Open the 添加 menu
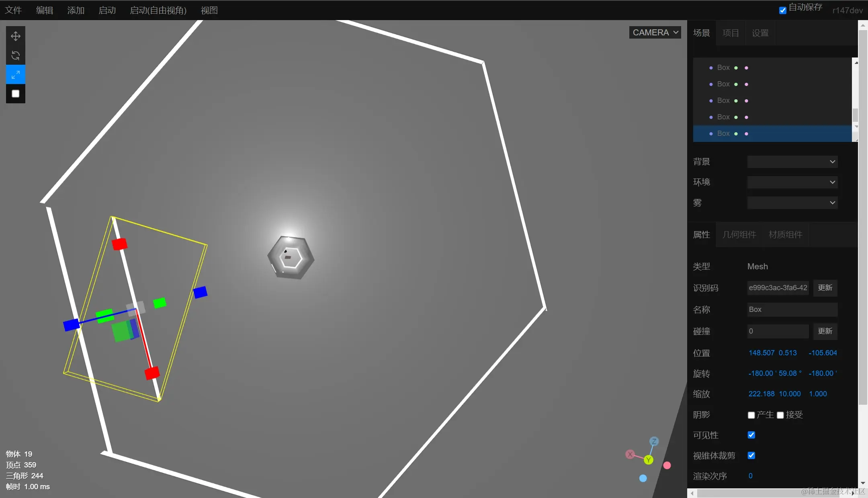This screenshot has height=498, width=868. click(76, 10)
